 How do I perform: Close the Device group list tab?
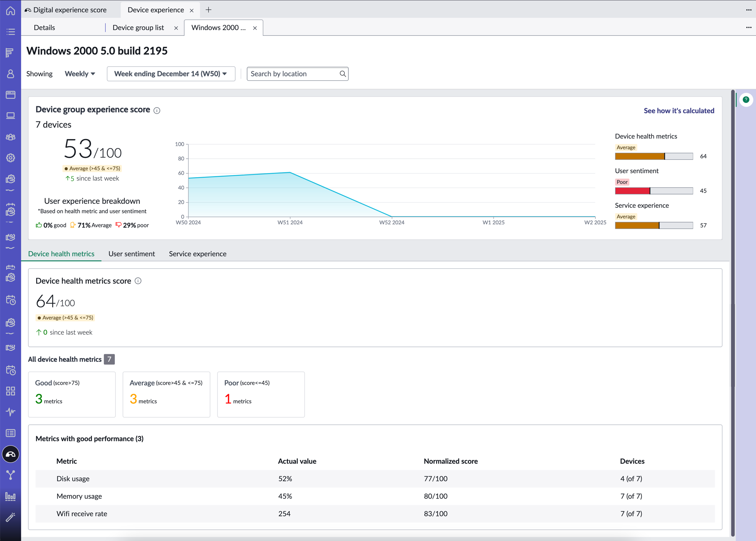point(176,28)
